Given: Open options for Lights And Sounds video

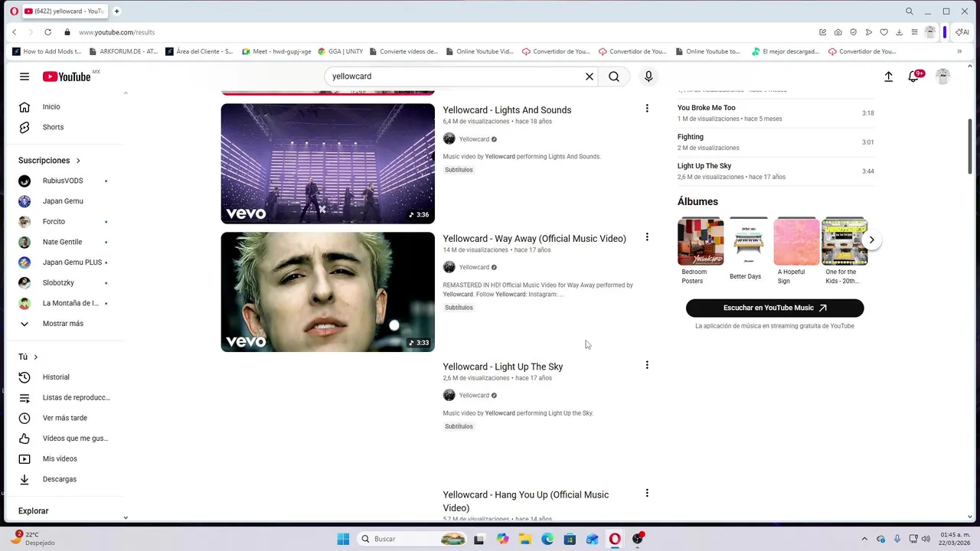Looking at the screenshot, I should pyautogui.click(x=647, y=109).
